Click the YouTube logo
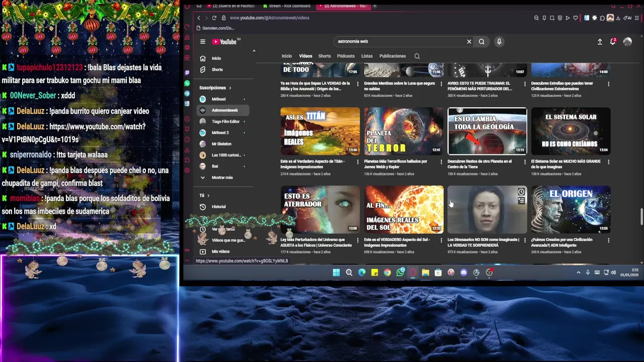The height and width of the screenshot is (362, 644). click(224, 42)
